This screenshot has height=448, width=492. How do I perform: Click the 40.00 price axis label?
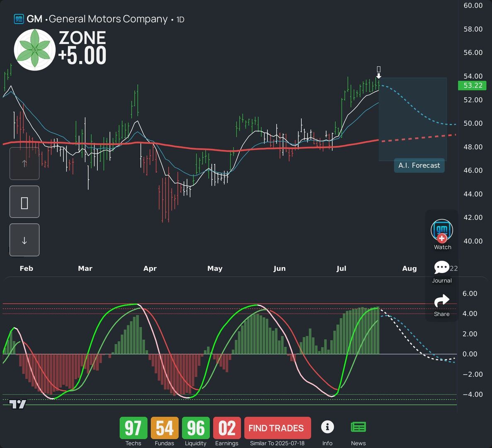point(473,241)
